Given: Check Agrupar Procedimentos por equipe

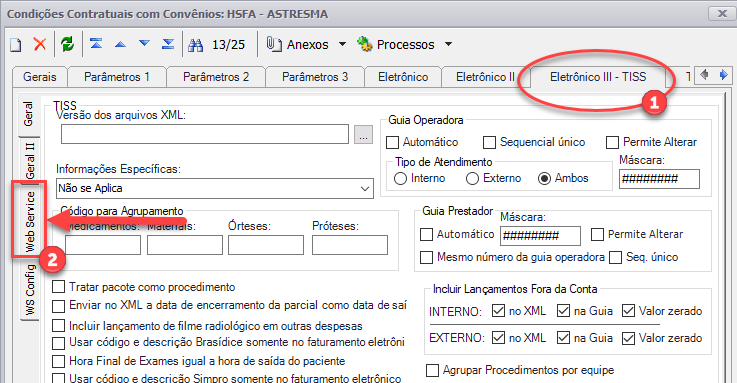Looking at the screenshot, I should click(432, 371).
